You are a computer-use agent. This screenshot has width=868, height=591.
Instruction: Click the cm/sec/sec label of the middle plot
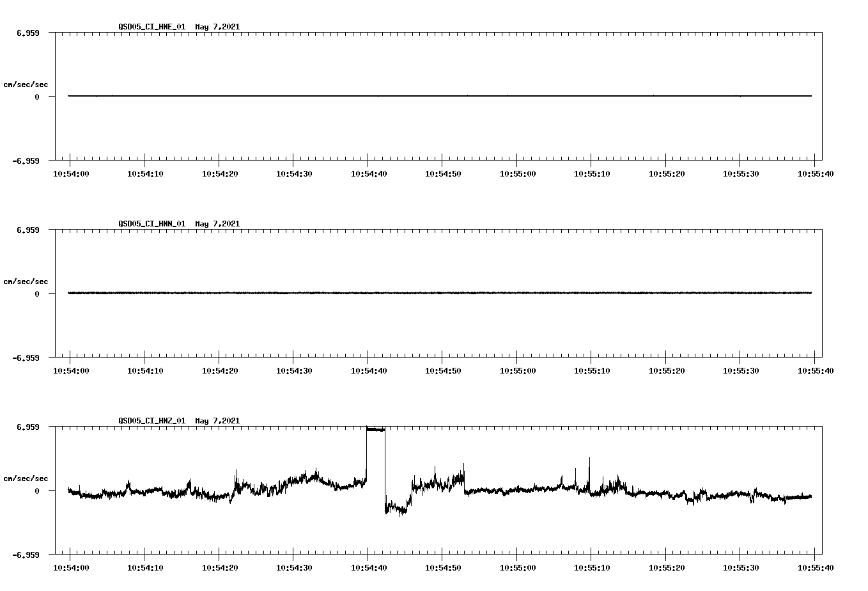[26, 281]
